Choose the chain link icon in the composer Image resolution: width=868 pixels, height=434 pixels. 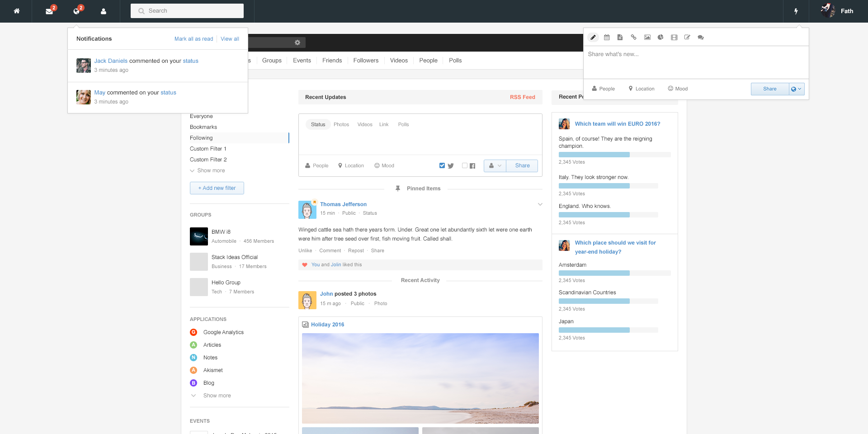(633, 38)
